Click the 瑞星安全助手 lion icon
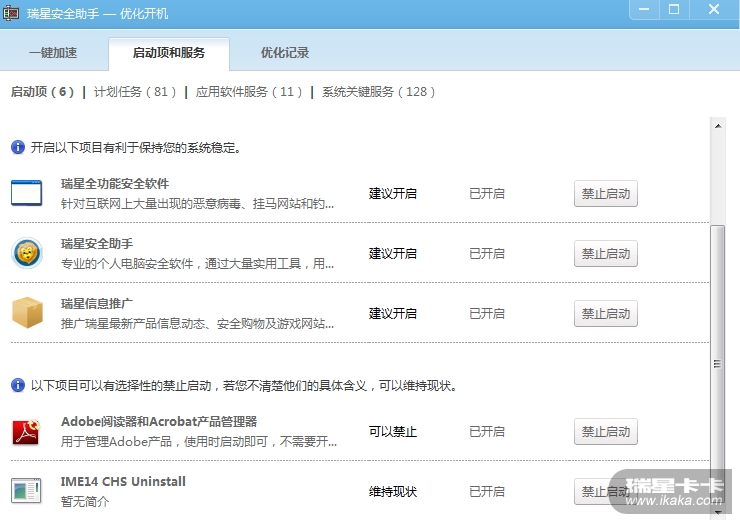The width and height of the screenshot is (740, 520). coord(27,253)
